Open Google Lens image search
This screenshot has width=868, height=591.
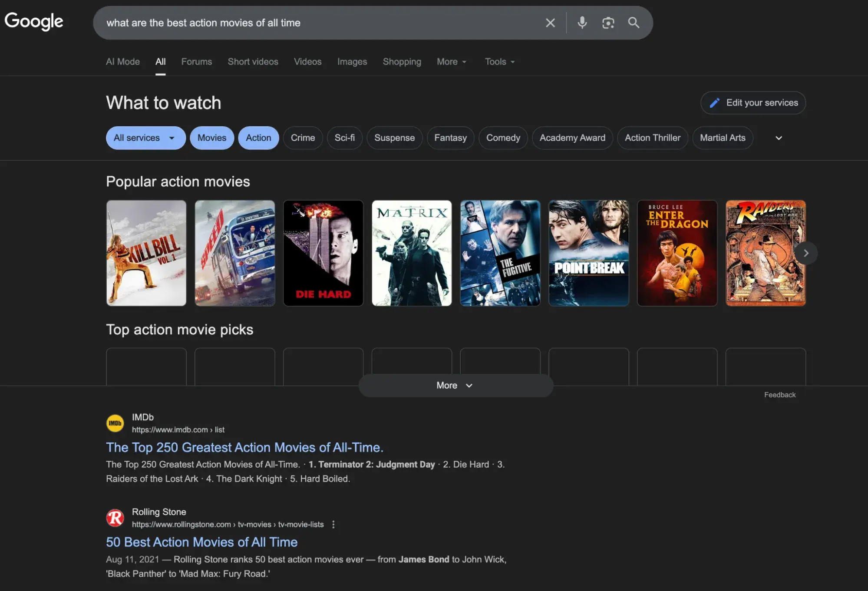608,23
